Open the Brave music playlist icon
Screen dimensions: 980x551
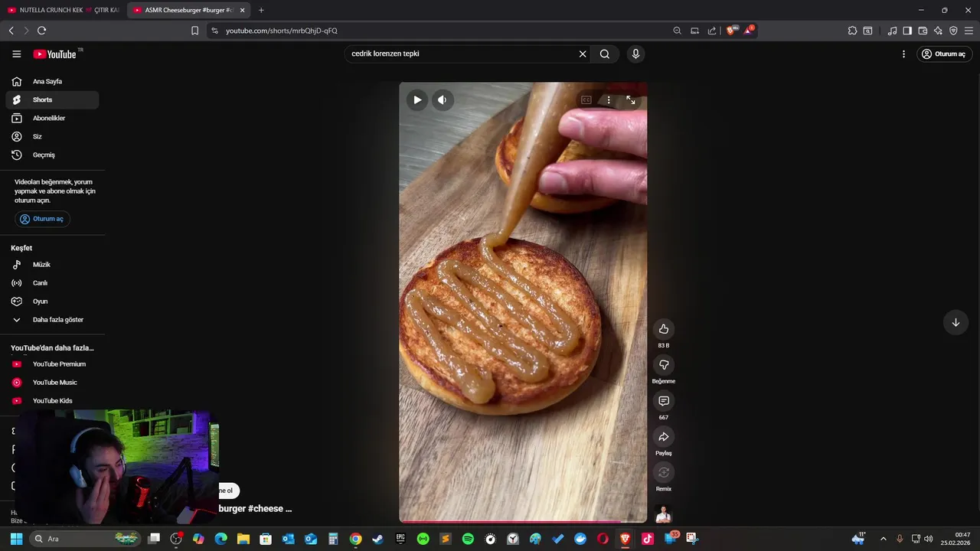(x=892, y=31)
